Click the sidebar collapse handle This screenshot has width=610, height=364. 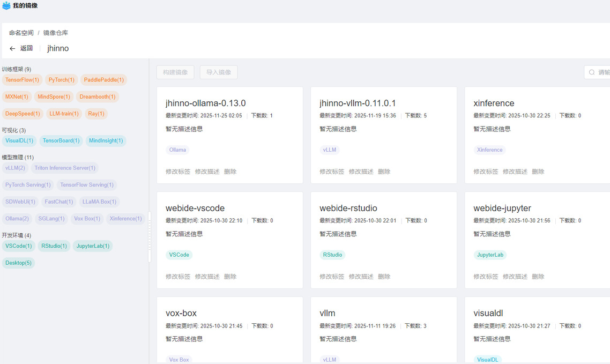[x=150, y=236]
